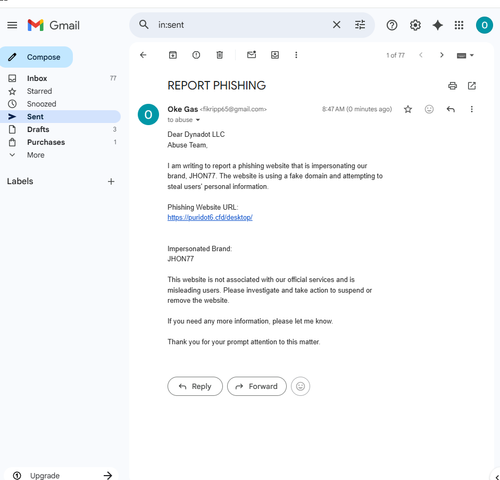
Task: Report this message as spam
Action: [x=196, y=55]
